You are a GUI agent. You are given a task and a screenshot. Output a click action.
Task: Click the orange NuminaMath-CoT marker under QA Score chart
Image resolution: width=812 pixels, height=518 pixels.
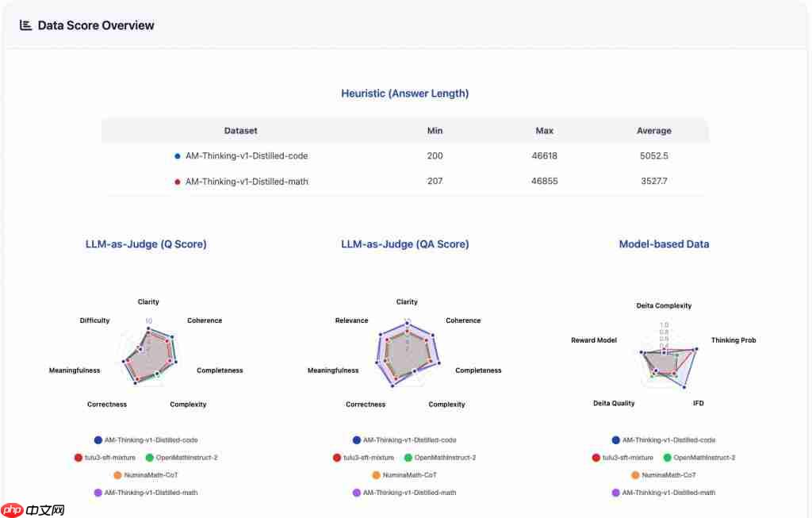click(376, 475)
